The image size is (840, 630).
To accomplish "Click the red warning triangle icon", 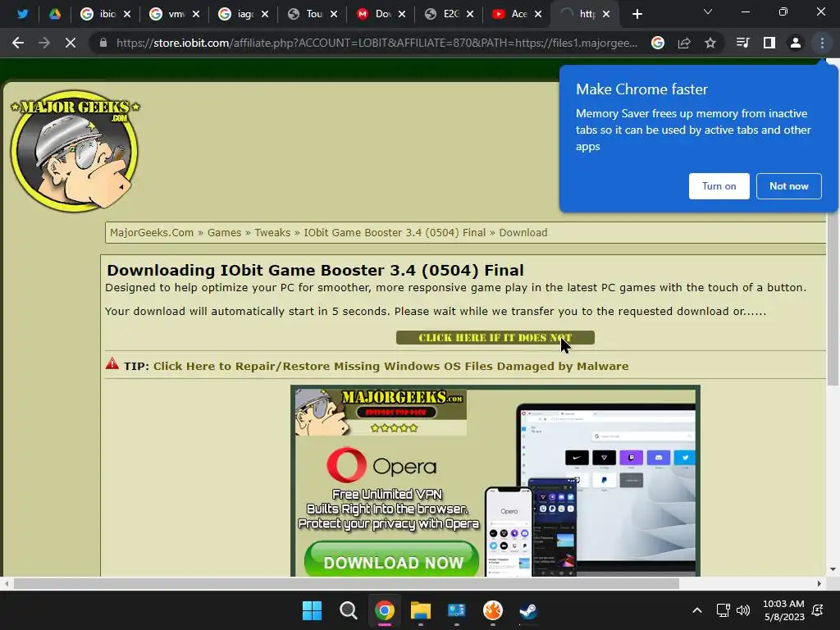I will click(112, 363).
